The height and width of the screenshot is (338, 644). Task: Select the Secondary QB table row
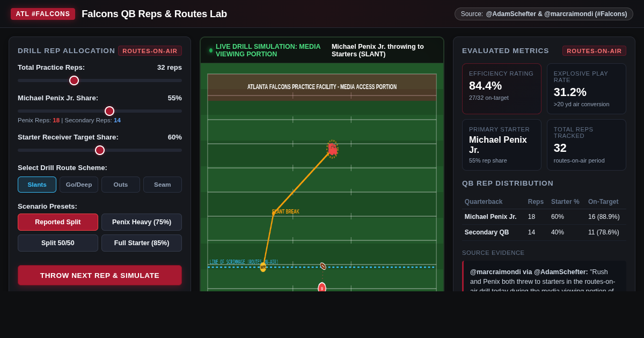coord(544,232)
